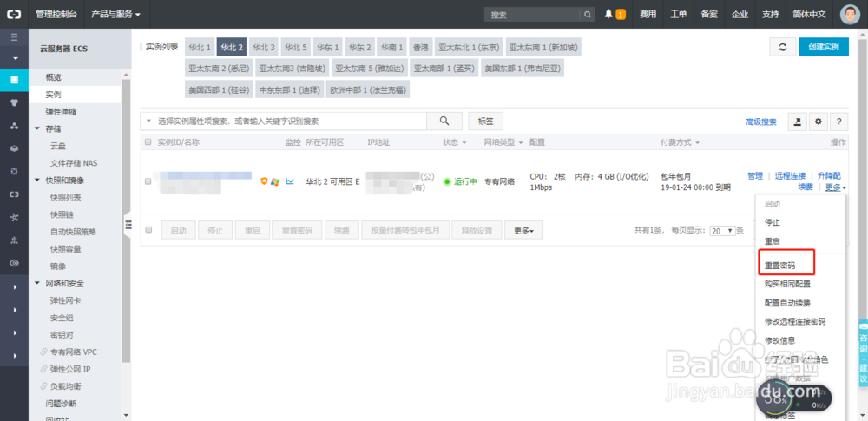
Task: Click the 远程连接 link
Action: click(790, 175)
